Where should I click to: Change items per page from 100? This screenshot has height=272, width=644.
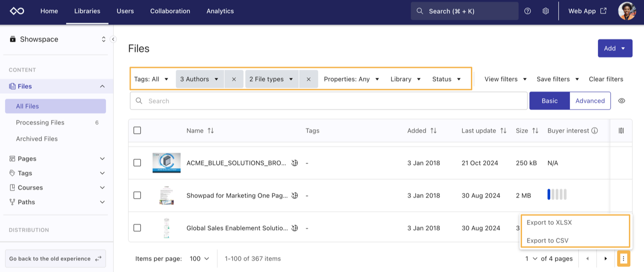[x=199, y=259]
